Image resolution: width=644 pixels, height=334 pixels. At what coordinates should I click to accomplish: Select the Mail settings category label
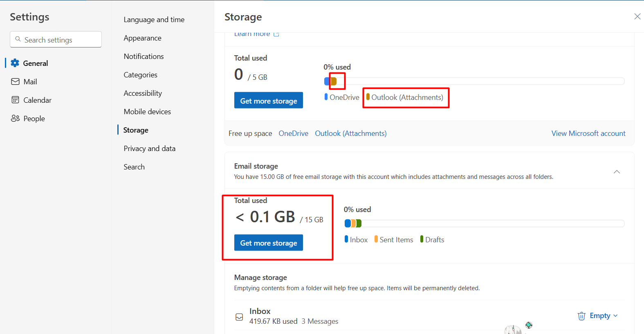[30, 82]
